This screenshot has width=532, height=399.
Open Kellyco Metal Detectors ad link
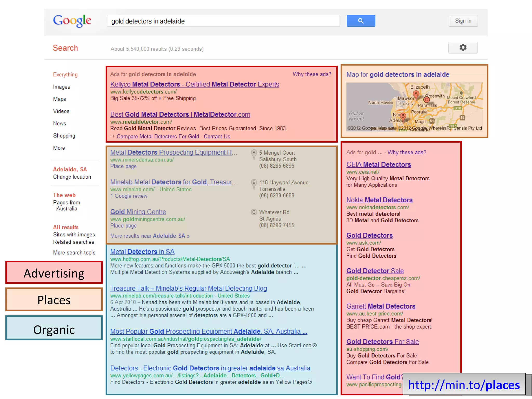pos(195,84)
